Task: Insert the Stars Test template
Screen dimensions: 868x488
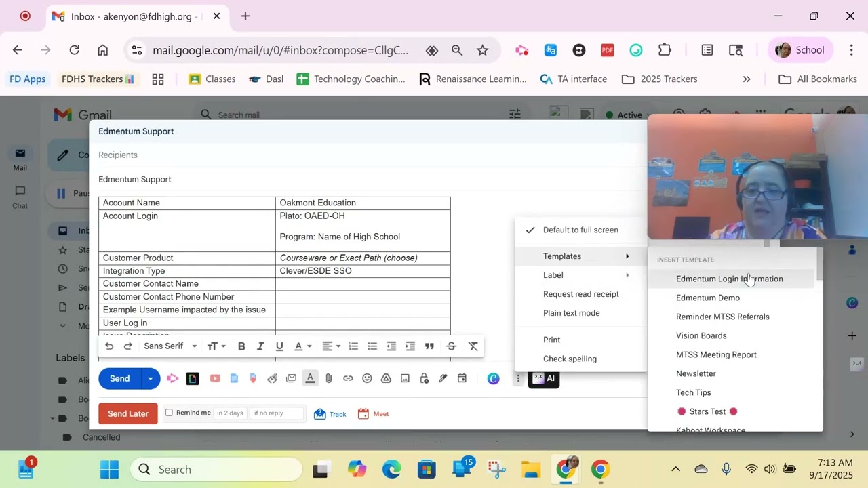Action: pos(731,411)
